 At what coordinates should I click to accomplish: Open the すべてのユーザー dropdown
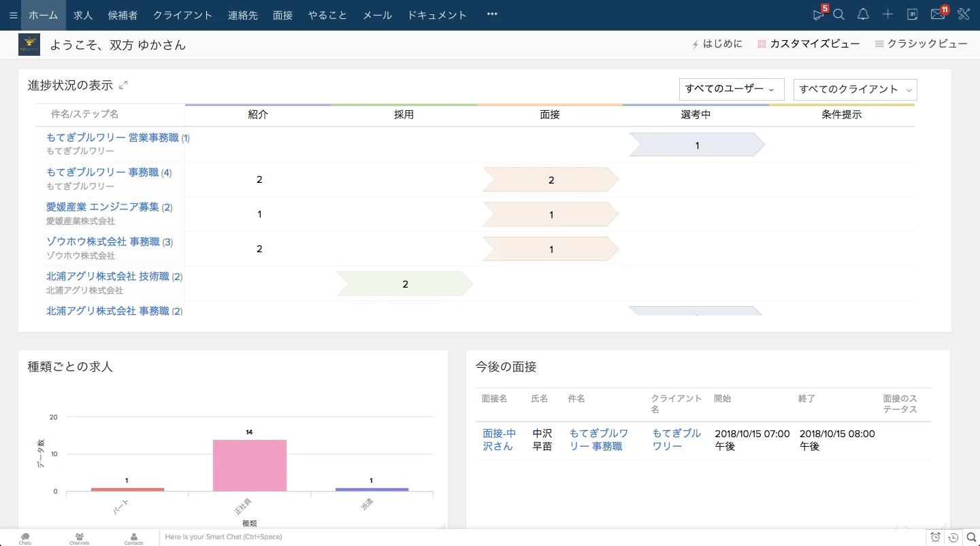pos(731,89)
